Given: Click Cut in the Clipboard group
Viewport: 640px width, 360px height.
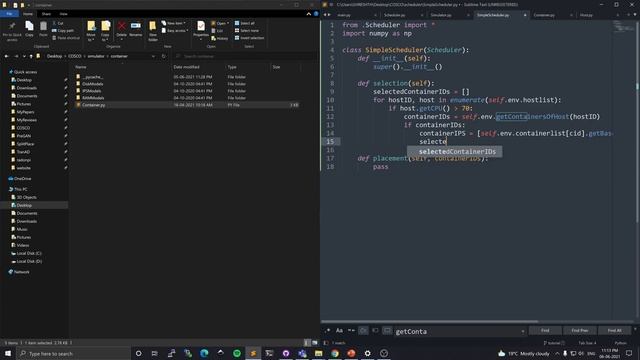Looking at the screenshot, I should click(x=58, y=23).
